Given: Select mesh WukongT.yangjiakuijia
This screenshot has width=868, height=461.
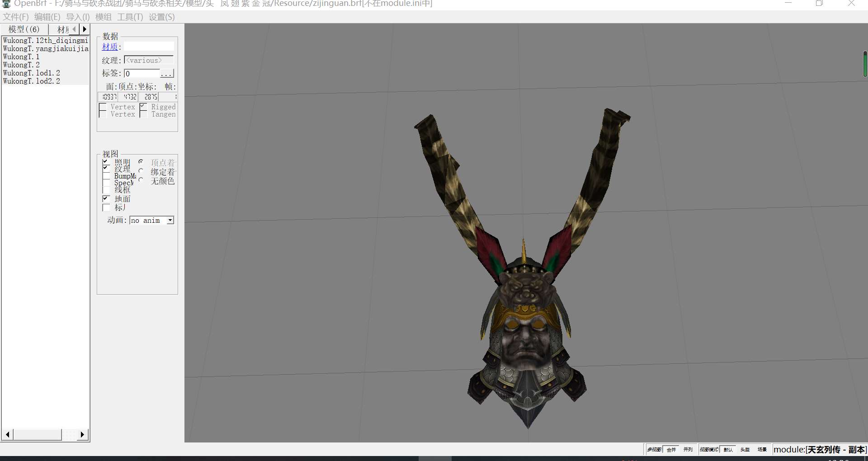Looking at the screenshot, I should click(45, 49).
